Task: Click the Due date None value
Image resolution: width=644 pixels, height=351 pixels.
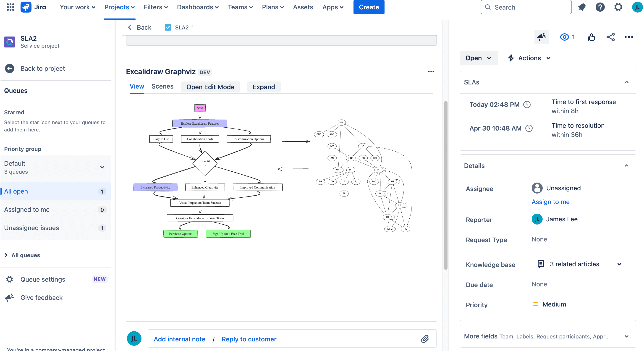Action: (539, 285)
